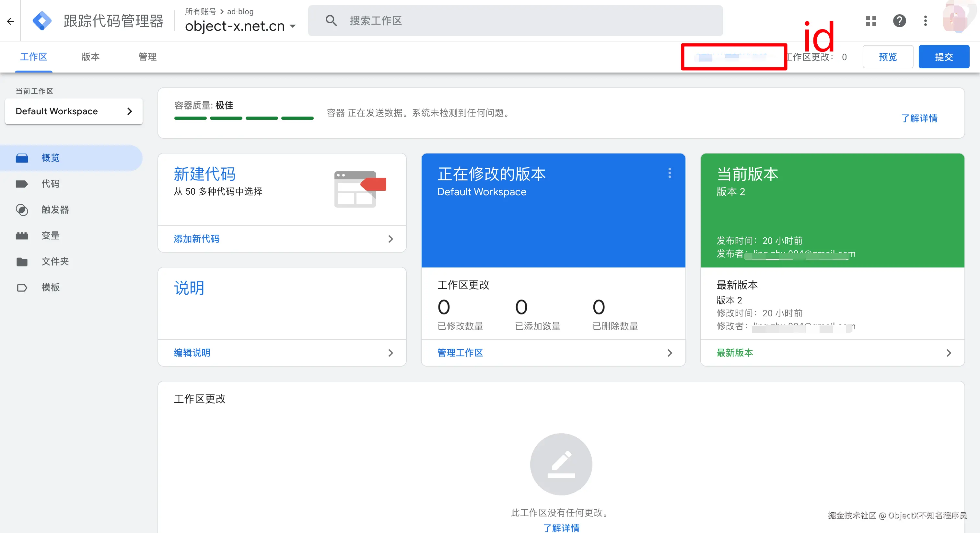This screenshot has width=980, height=533.
Task: Click the 添加新代码 link
Action: click(197, 239)
